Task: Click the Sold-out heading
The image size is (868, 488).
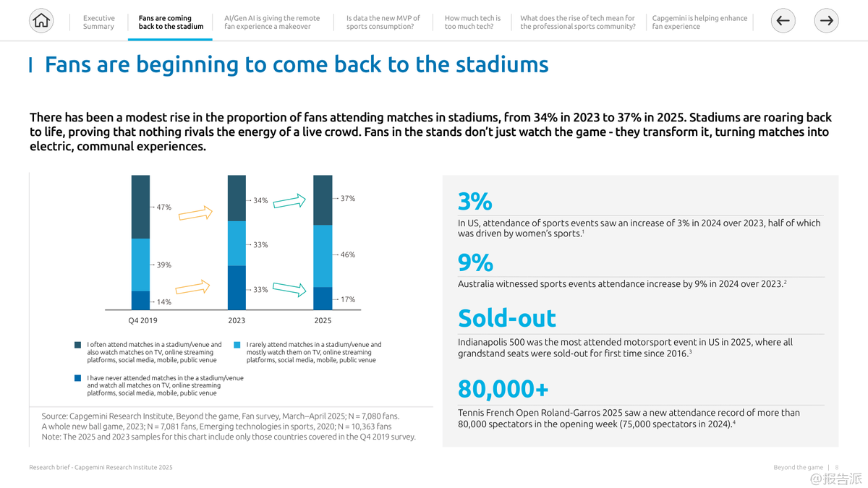Action: coord(506,318)
